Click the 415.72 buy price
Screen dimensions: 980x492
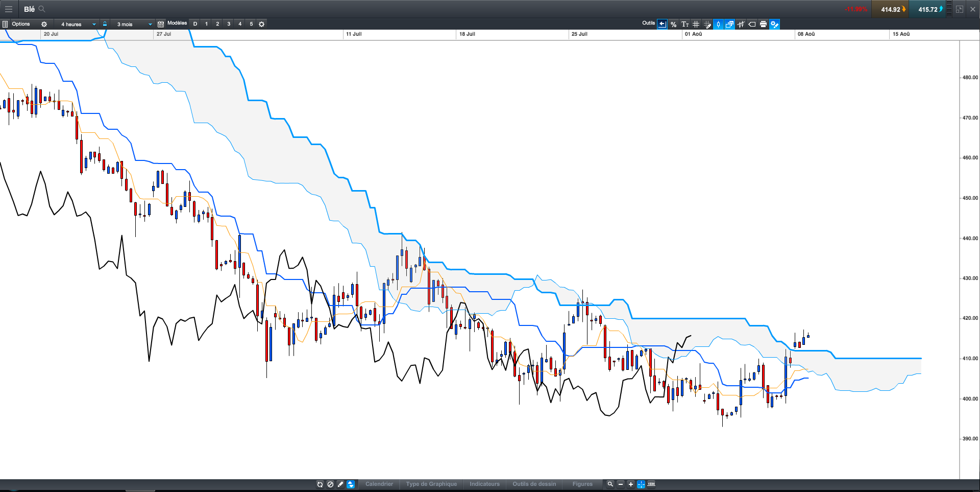click(927, 9)
